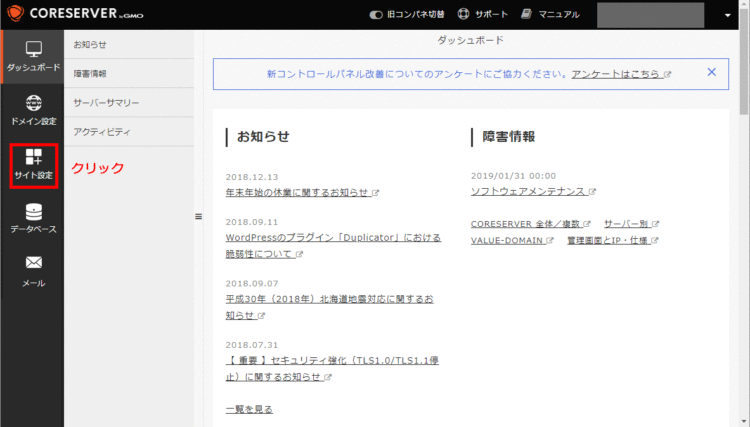Click the 一覧を見る link

[x=249, y=409]
